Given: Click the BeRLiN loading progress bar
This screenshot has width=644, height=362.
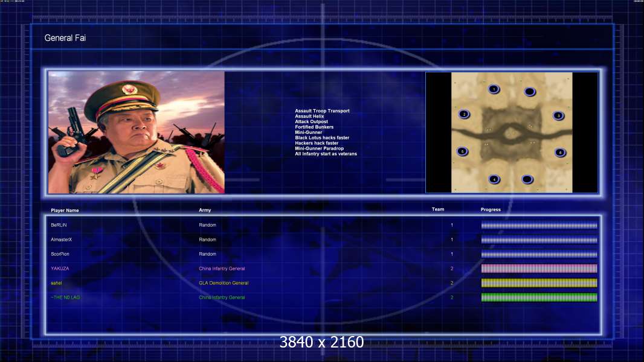Looking at the screenshot, I should coord(539,225).
